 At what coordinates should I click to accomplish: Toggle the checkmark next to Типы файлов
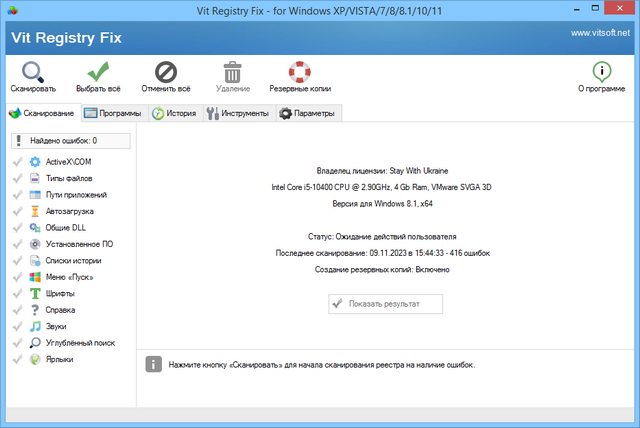click(x=17, y=178)
